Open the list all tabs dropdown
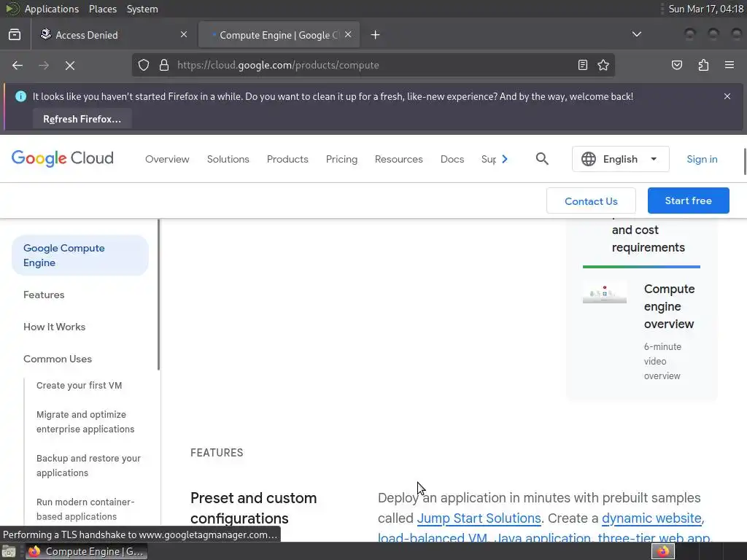 click(636, 34)
